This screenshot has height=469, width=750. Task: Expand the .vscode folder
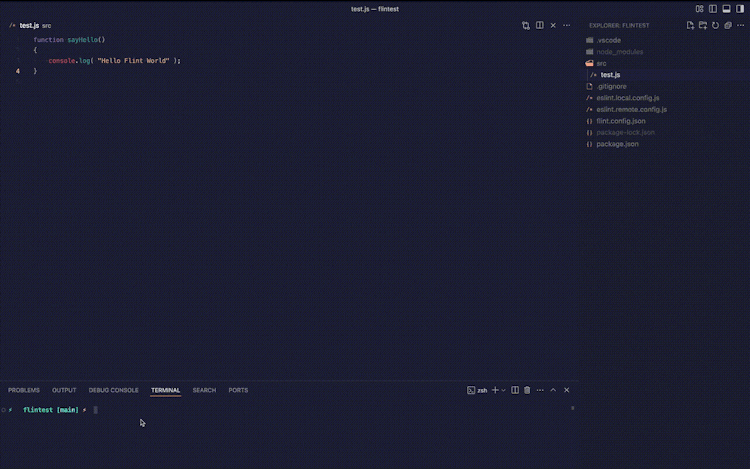(608, 40)
